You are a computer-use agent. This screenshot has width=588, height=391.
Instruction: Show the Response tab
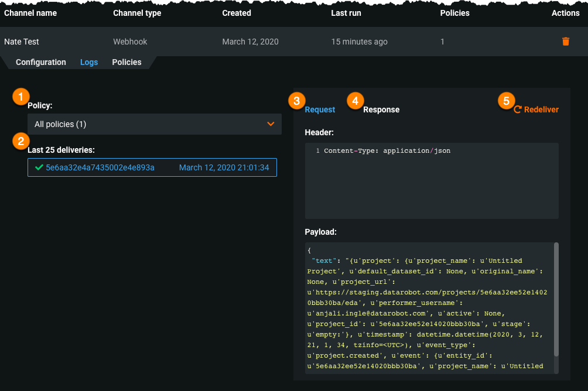point(381,109)
